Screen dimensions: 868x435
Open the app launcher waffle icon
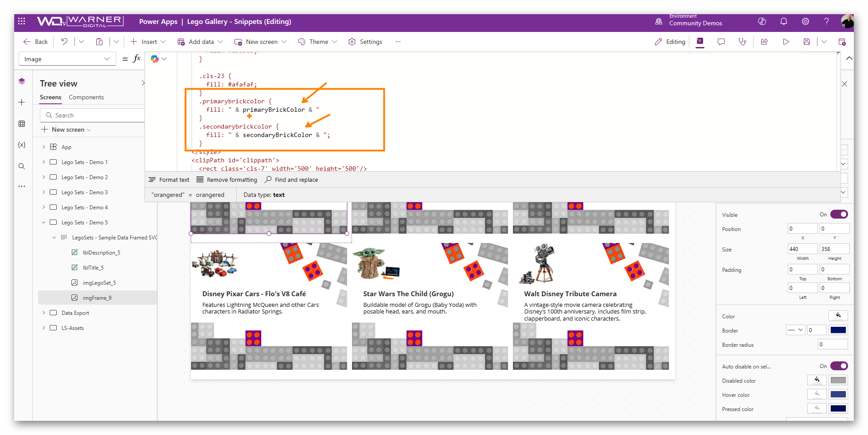21,21
